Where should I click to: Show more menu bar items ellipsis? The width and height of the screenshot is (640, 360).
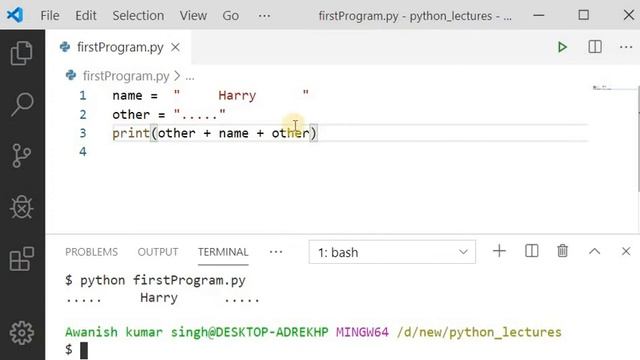[x=264, y=16]
